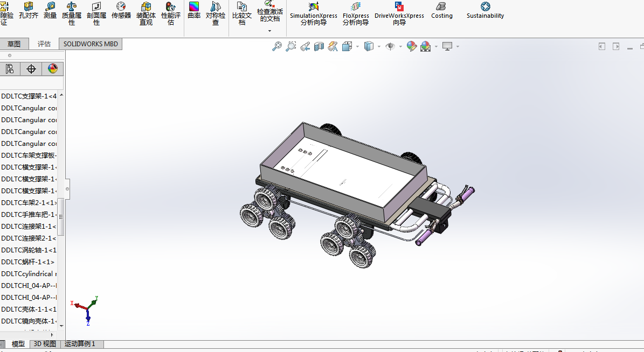Image resolution: width=644 pixels, height=352 pixels.
Task: Open the Sustainability tool
Action: click(x=485, y=11)
